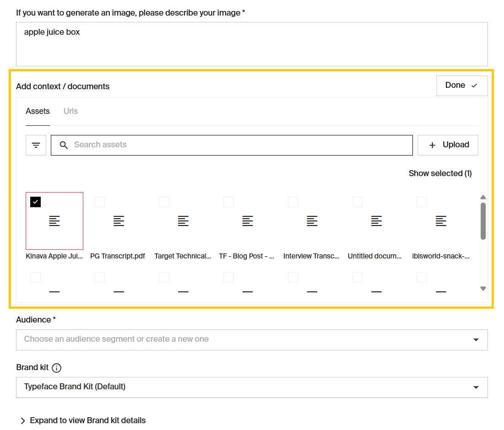This screenshot has width=504, height=430.
Task: Open the ibisworld-snack asset document icon
Action: [x=441, y=221]
